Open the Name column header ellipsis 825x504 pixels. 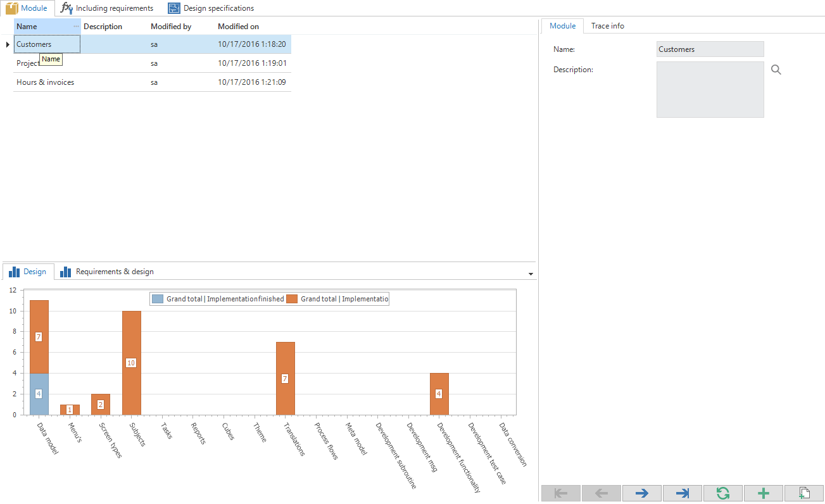click(x=77, y=27)
